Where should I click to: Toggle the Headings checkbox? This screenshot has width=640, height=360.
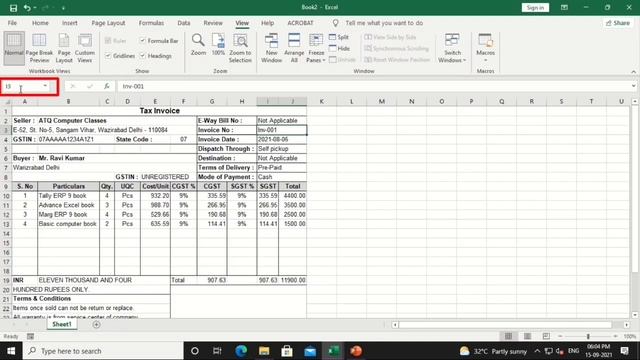142,56
